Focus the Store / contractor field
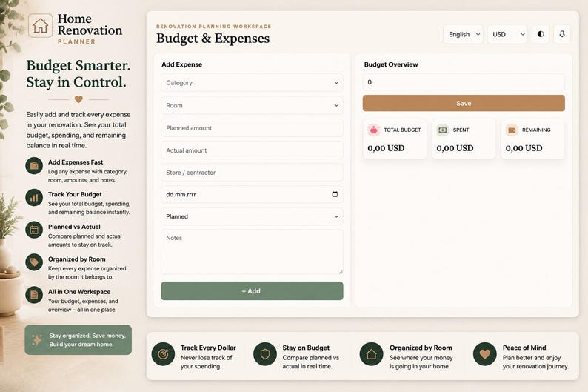Image resolution: width=588 pixels, height=392 pixels. pos(252,173)
